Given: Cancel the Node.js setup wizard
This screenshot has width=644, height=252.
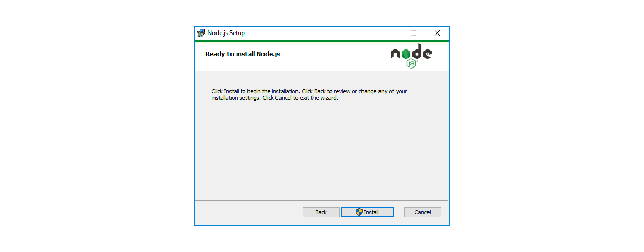Looking at the screenshot, I should (x=422, y=212).
